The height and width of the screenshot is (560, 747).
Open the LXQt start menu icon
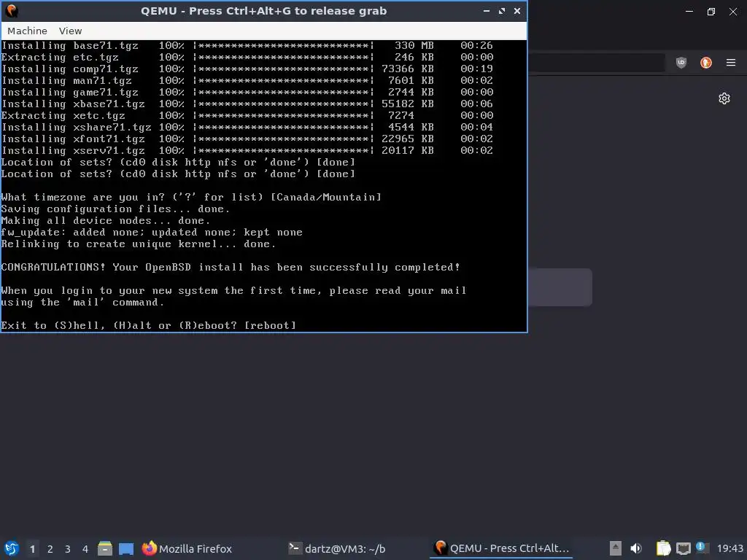click(12, 548)
